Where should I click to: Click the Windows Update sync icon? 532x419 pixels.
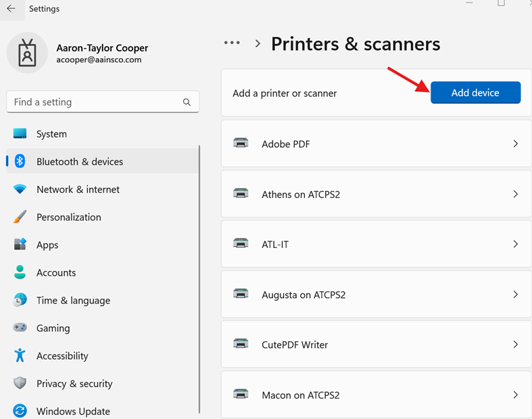tap(20, 411)
